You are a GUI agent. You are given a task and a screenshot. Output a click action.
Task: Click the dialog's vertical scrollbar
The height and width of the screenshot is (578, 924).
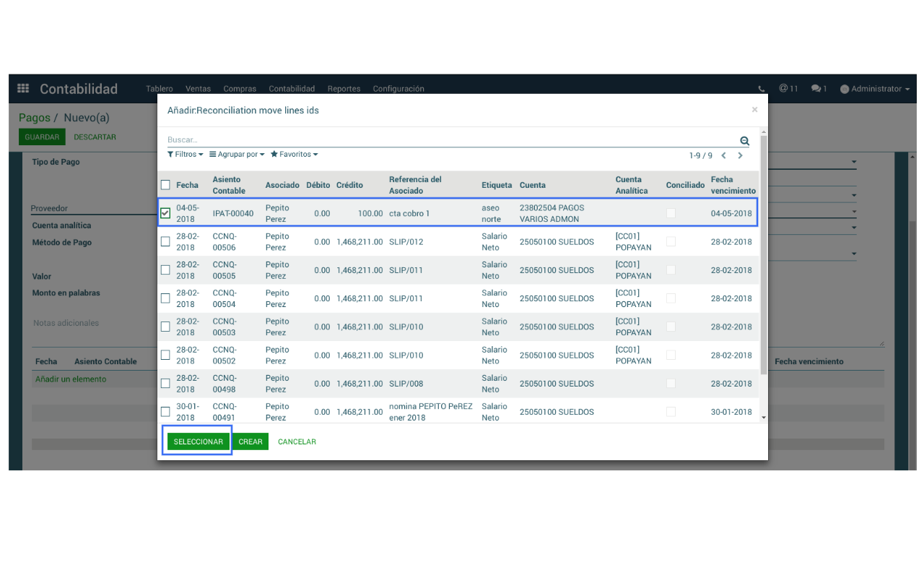pos(764,253)
